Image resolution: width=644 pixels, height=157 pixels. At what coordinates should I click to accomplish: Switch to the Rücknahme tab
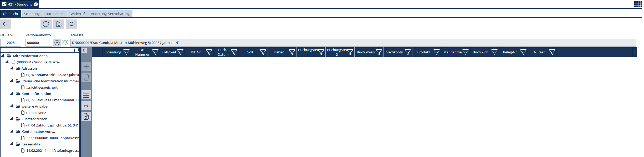55,14
